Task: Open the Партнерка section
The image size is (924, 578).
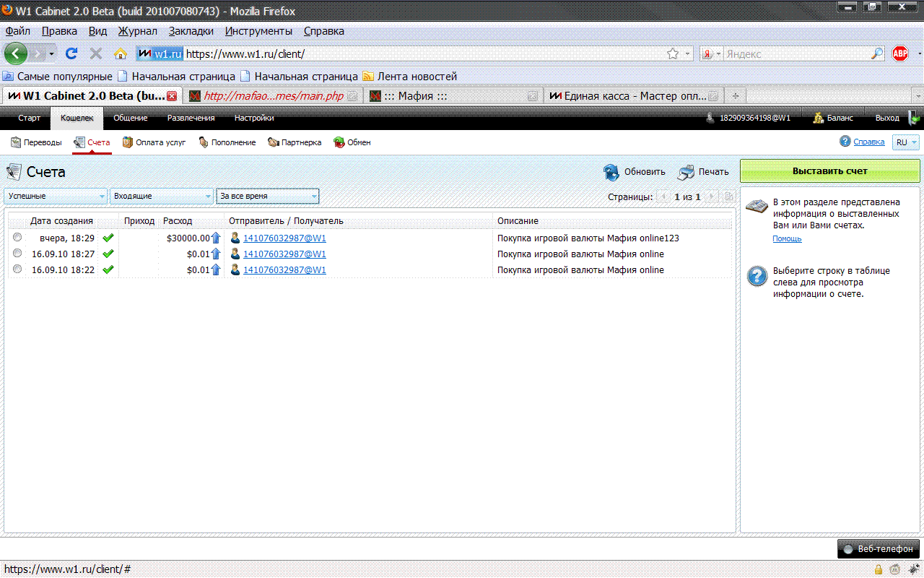Action: click(295, 142)
